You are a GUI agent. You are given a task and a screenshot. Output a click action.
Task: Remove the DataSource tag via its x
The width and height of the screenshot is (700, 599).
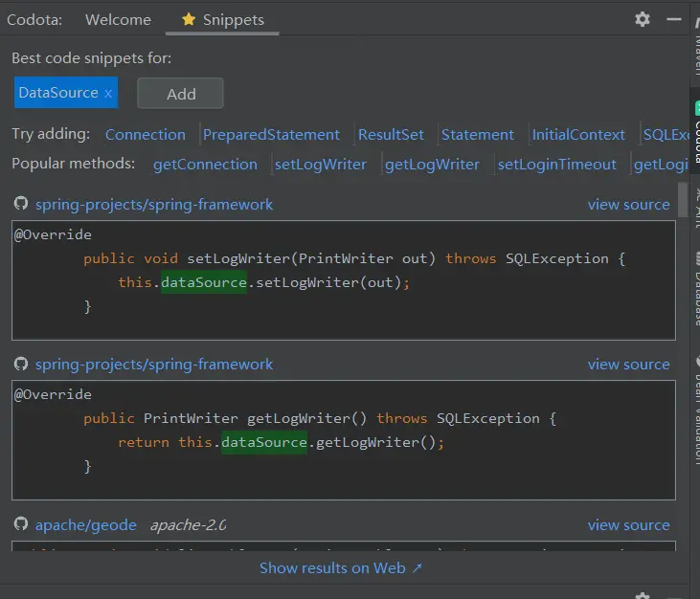(108, 93)
